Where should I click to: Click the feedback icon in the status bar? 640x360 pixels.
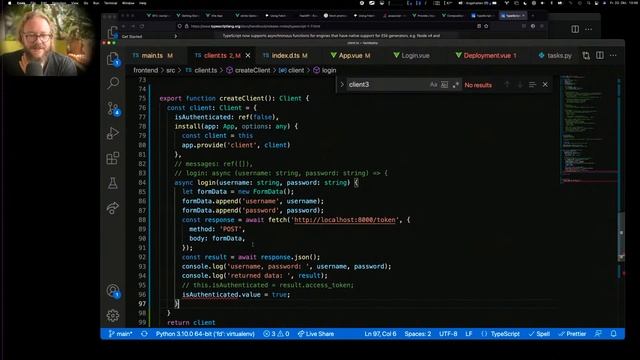598,334
